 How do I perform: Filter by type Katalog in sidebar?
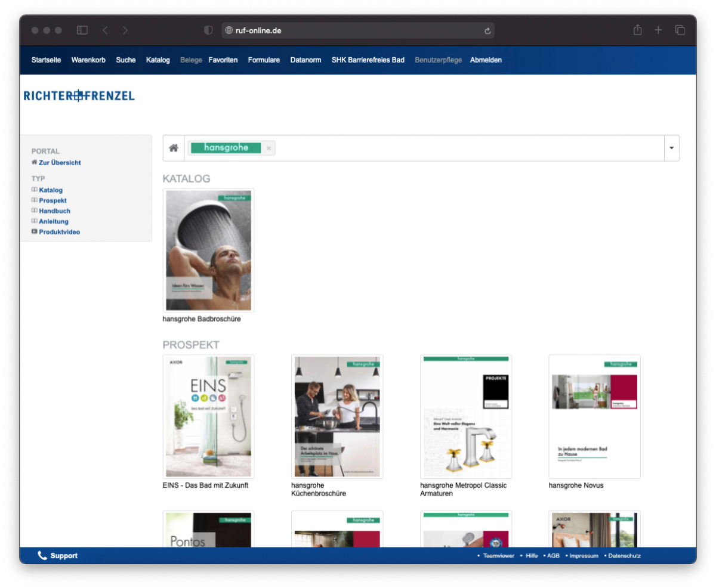(51, 190)
